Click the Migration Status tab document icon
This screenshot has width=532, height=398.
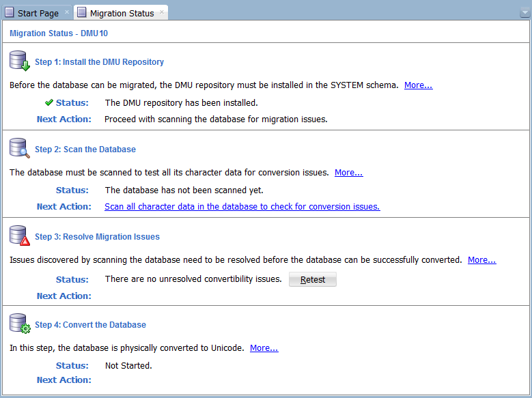coord(82,13)
